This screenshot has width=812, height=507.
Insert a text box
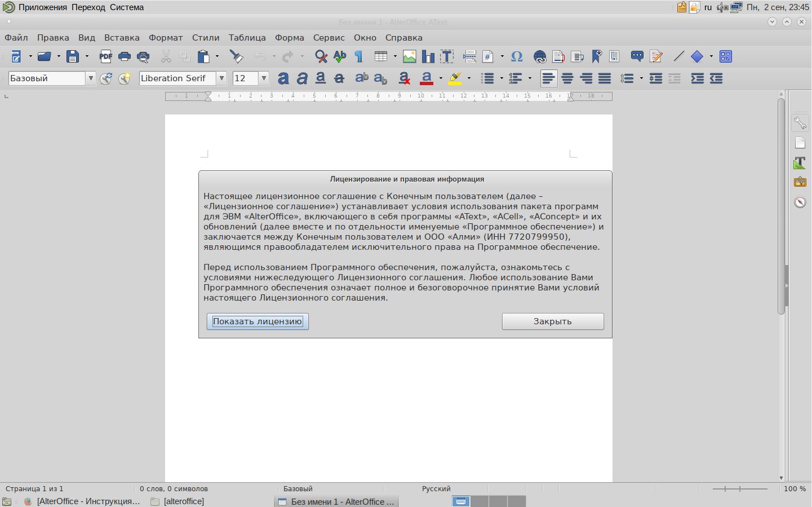(447, 56)
